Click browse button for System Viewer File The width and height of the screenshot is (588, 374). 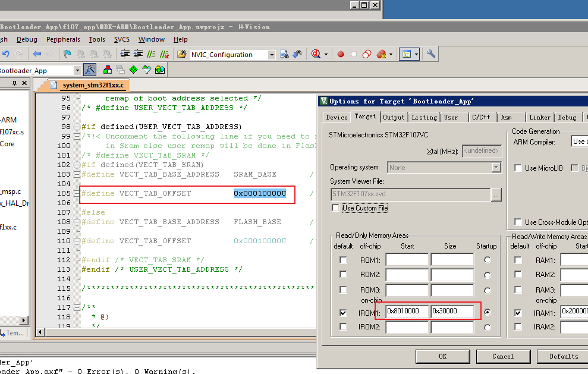click(496, 194)
